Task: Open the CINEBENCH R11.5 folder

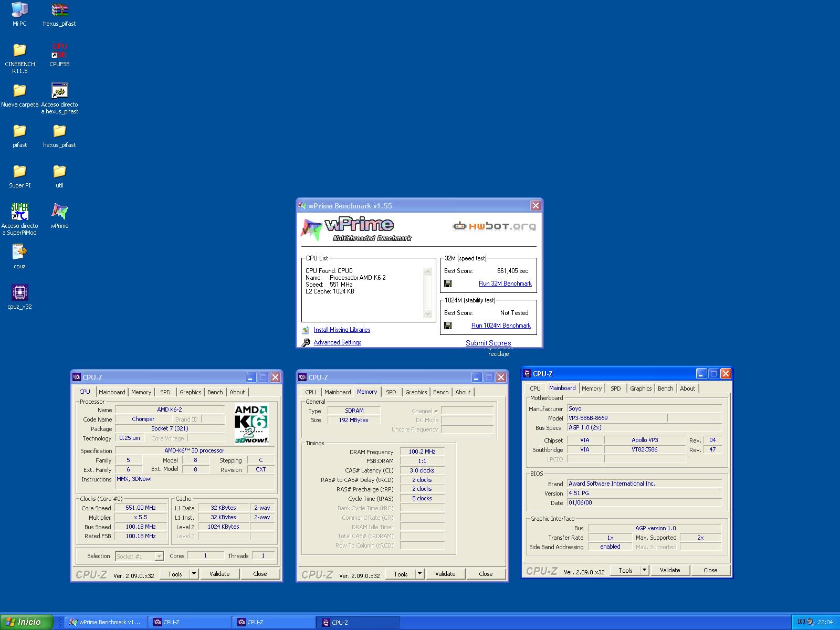Action: 19,50
